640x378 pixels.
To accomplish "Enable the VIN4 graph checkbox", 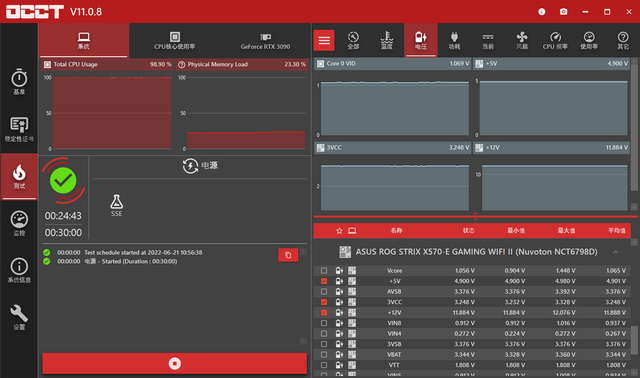I will 324,334.
